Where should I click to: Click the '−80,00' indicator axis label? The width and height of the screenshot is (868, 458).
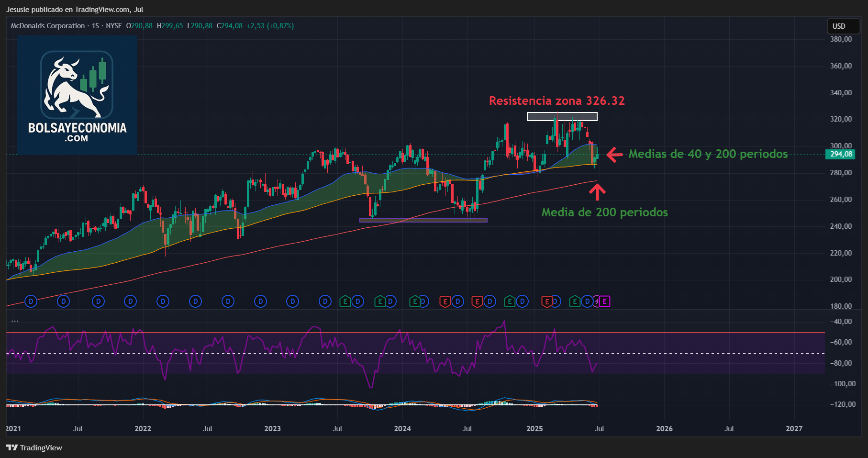pos(841,363)
